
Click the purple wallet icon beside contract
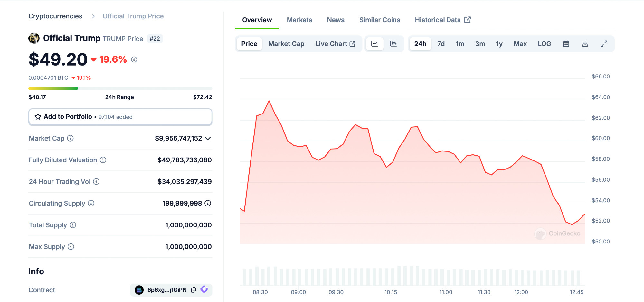tap(204, 289)
